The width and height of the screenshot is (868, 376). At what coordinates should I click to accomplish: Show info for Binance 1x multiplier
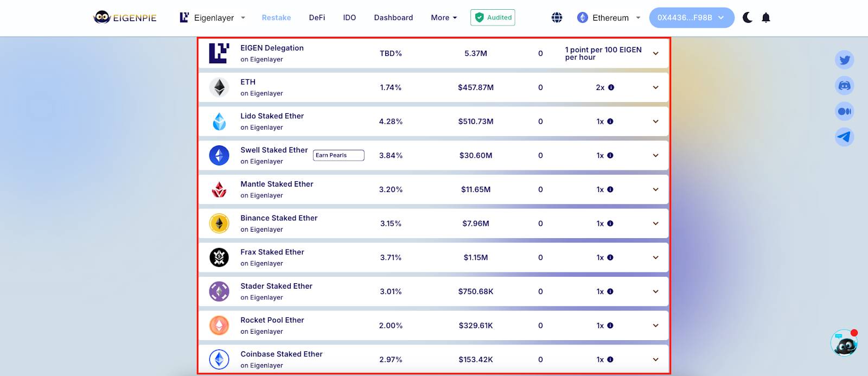[x=610, y=224]
